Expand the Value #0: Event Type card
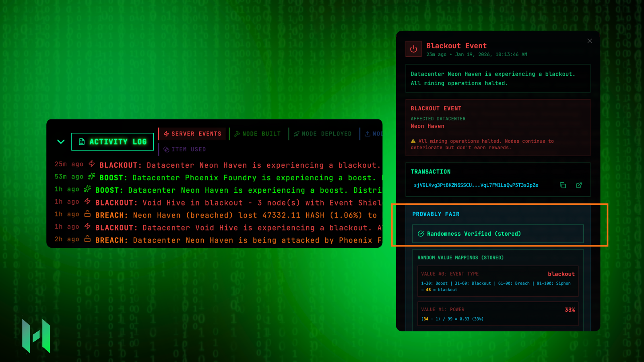 (x=497, y=281)
